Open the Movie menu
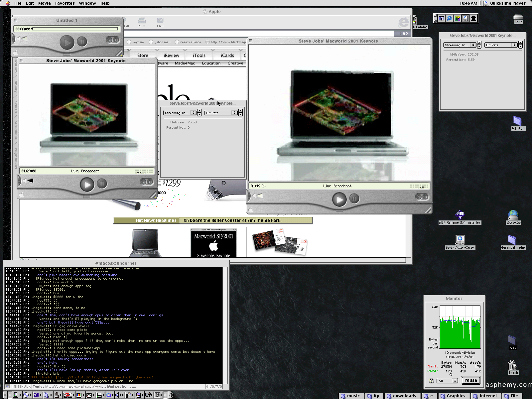This screenshot has height=399, width=532. pos(44,3)
